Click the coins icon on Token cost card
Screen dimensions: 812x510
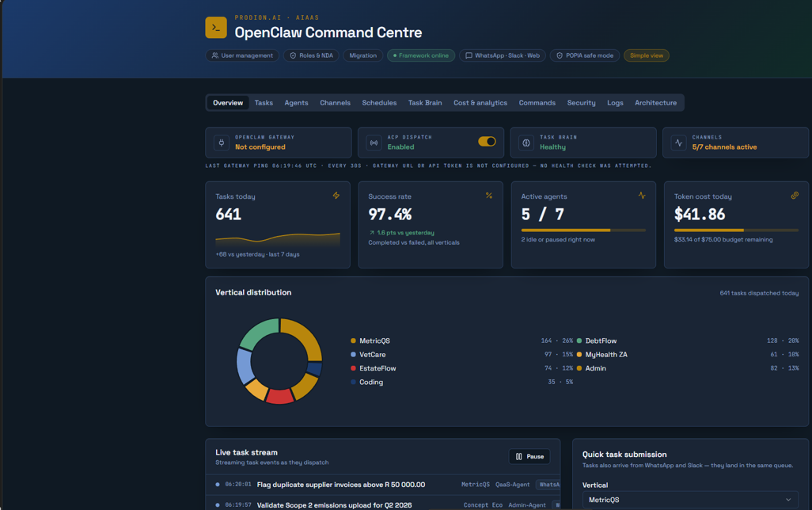coord(795,196)
